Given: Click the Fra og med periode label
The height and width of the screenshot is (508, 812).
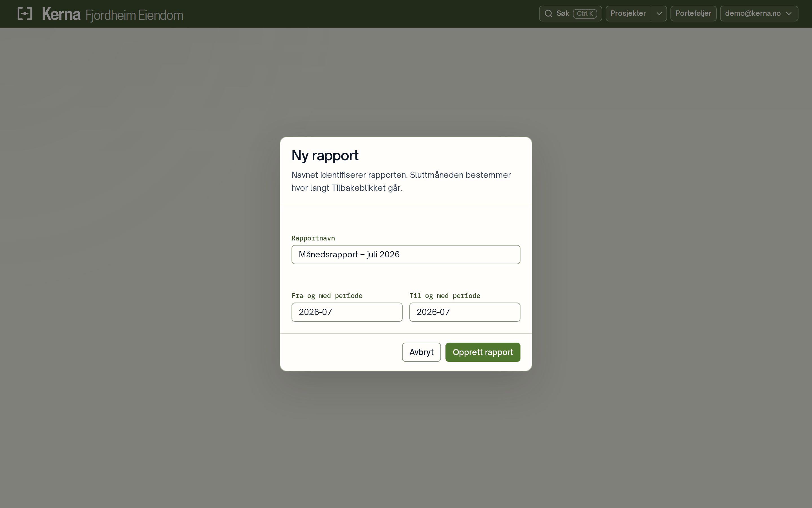Looking at the screenshot, I should tap(327, 296).
